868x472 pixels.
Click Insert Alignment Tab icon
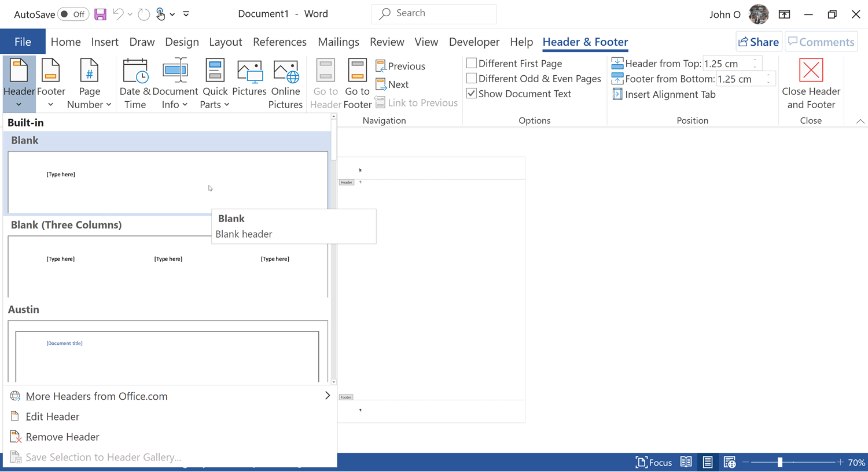click(x=617, y=94)
